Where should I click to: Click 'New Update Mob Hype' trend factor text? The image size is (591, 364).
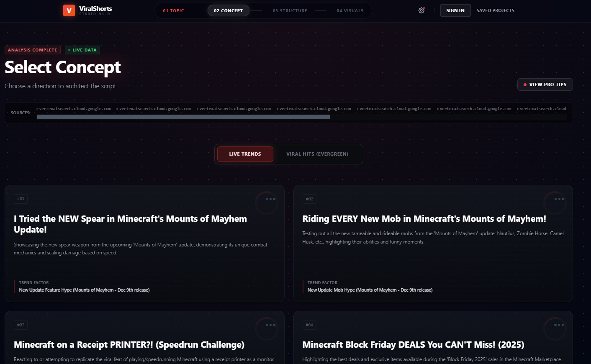[x=370, y=290]
